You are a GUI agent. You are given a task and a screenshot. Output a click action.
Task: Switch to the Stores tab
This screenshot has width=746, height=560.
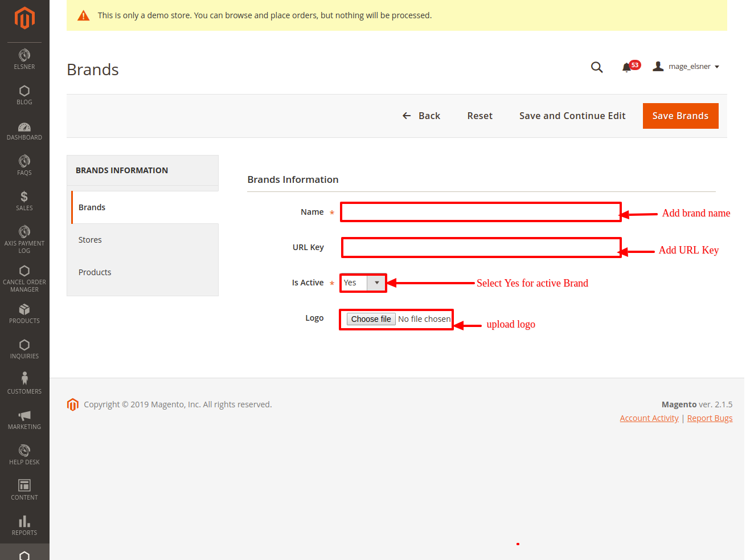(90, 240)
